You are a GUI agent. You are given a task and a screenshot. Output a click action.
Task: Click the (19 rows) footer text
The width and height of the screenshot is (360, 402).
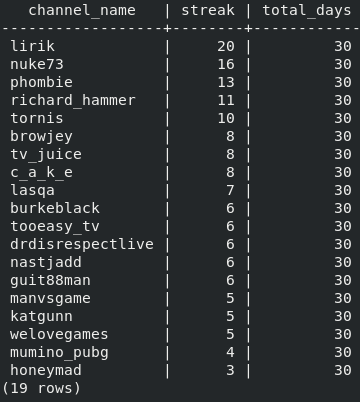click(x=41, y=389)
